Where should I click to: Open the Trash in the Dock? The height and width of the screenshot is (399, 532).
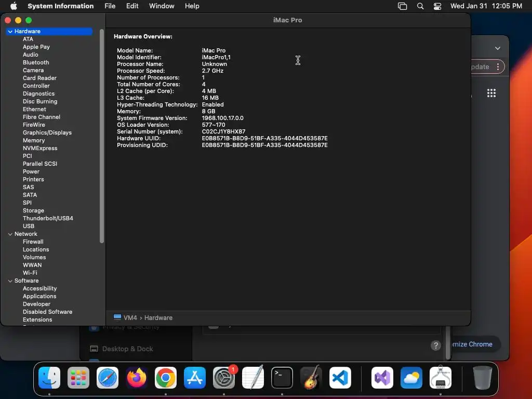click(x=483, y=378)
